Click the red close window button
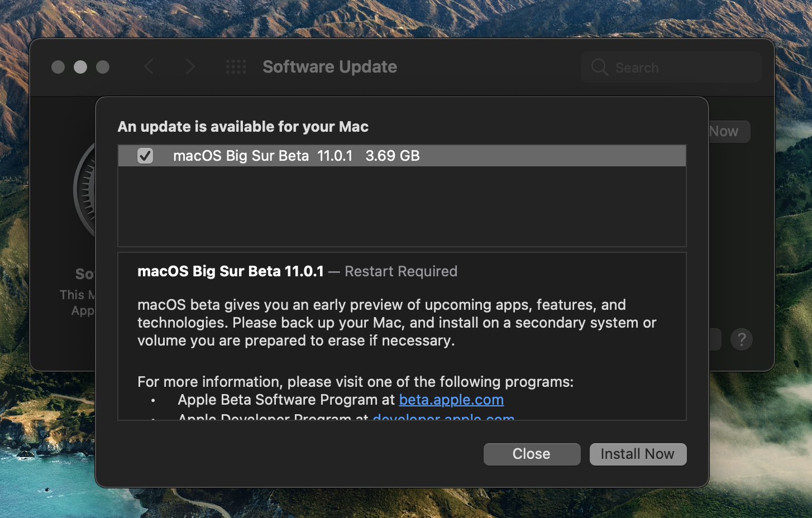The image size is (812, 518). (x=58, y=67)
